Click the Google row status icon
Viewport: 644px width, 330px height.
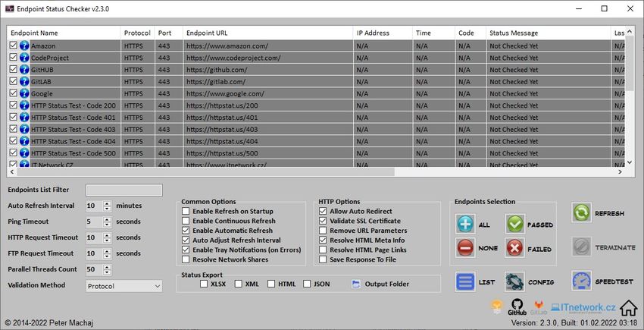25,93
